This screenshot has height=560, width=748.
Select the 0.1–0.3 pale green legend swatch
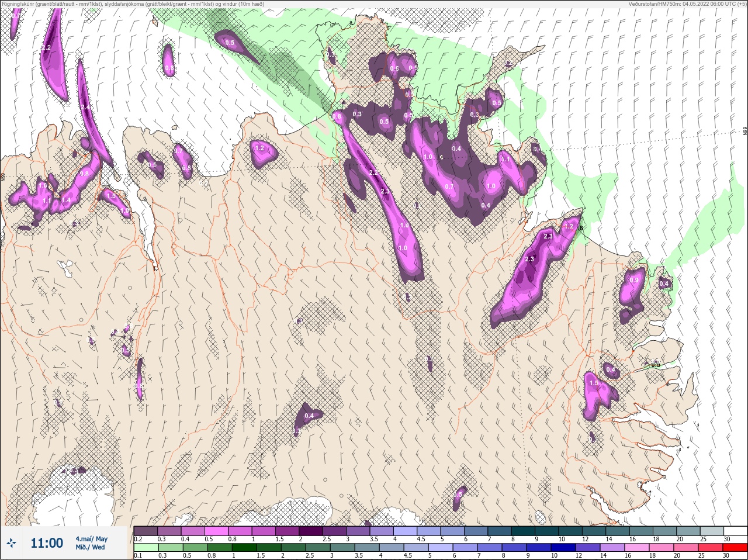[x=146, y=548]
